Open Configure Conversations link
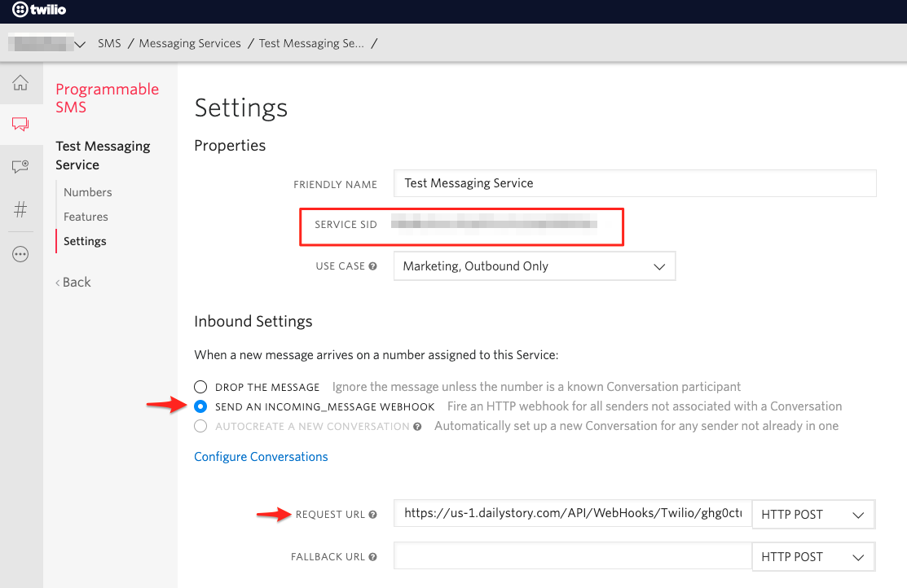This screenshot has width=907, height=588. (x=261, y=457)
